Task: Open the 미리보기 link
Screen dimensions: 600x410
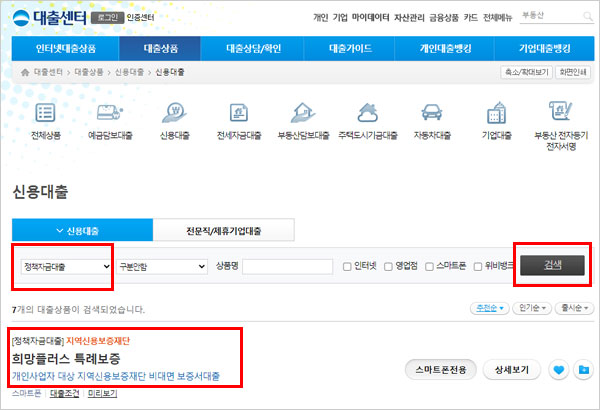Action: click(x=103, y=394)
